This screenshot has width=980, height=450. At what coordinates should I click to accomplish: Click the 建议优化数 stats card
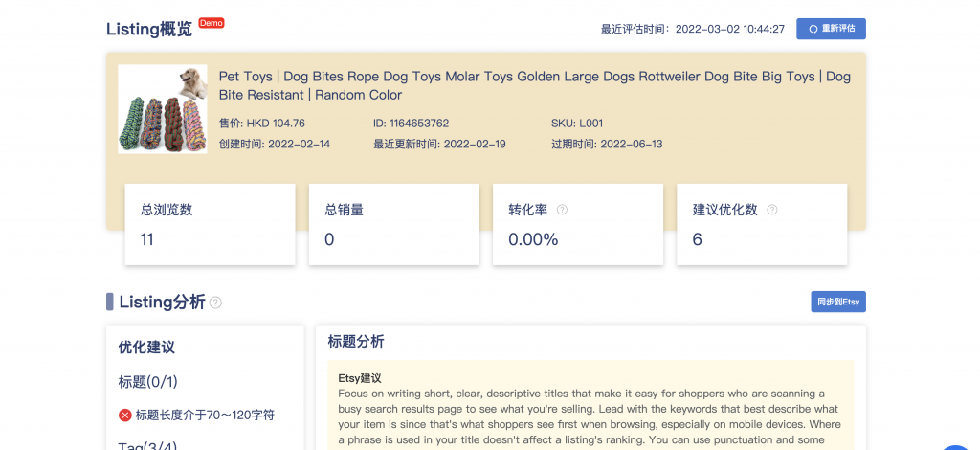click(761, 225)
